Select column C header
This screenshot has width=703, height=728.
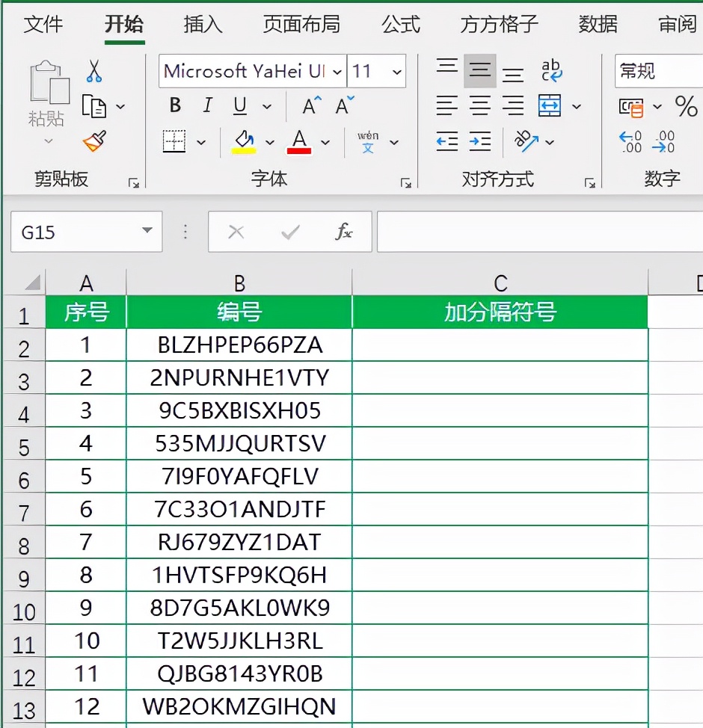(500, 283)
